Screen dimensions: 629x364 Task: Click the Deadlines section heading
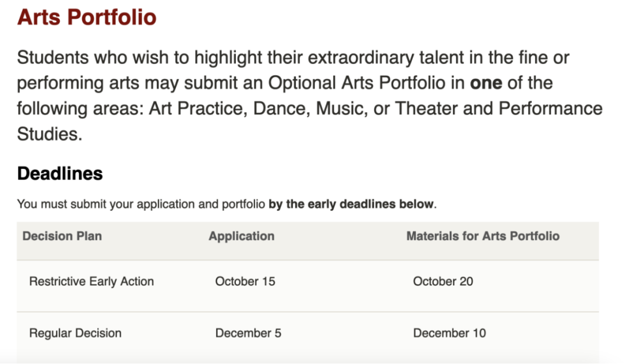[x=60, y=174]
